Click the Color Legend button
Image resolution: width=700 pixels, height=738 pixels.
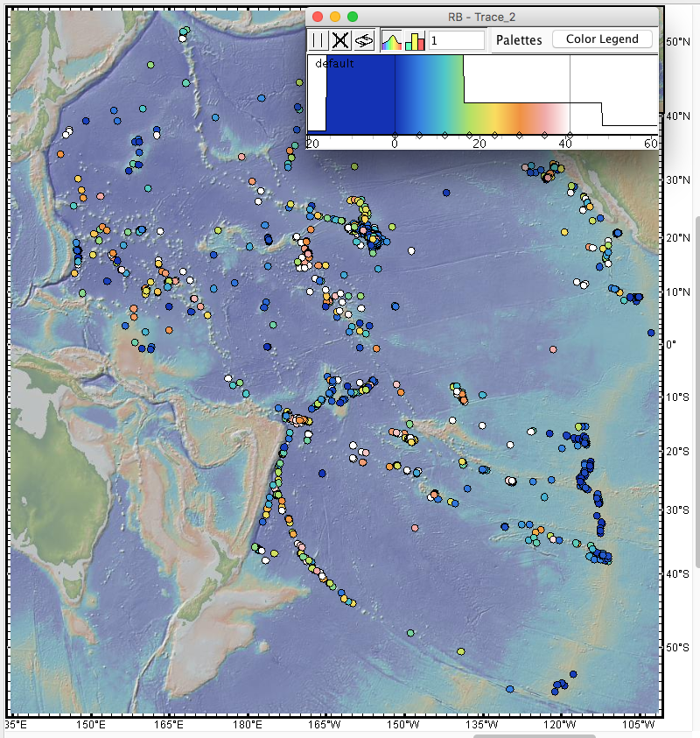(602, 39)
